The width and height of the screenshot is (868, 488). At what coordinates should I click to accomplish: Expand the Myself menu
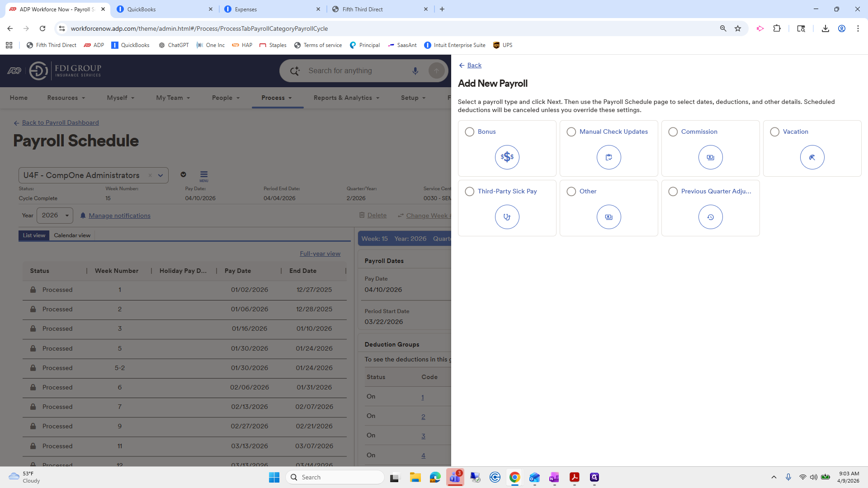point(121,98)
